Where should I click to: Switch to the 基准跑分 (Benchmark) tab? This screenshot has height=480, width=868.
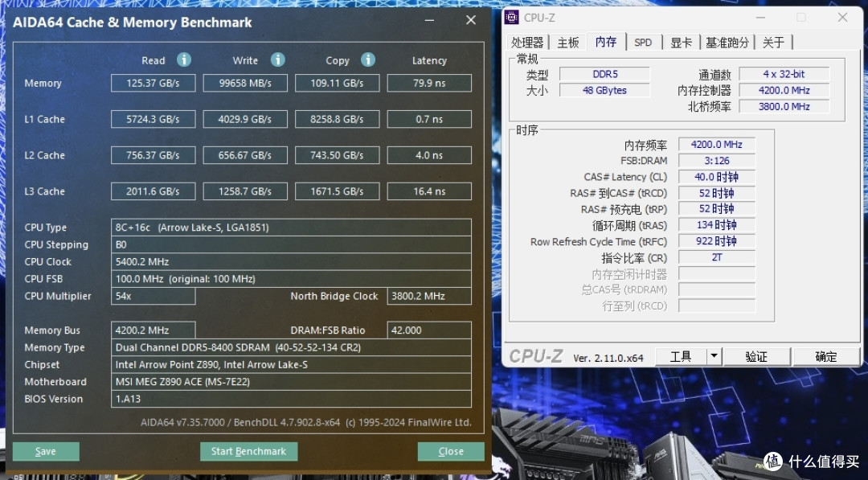pyautogui.click(x=727, y=42)
